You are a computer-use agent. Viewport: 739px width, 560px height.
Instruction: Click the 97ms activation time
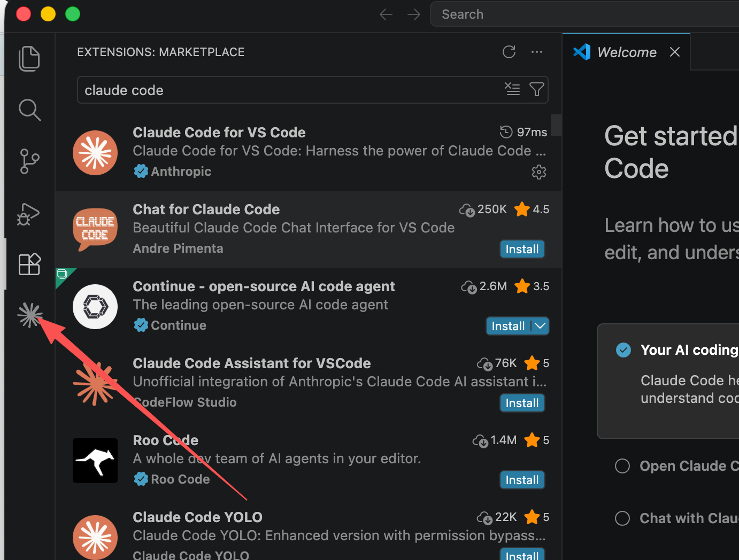point(524,132)
